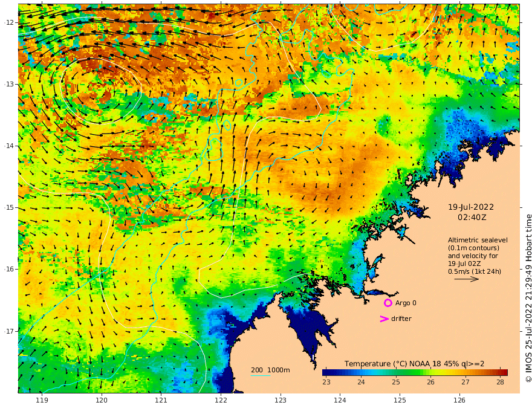Click the '19-Jul 02Z' caption line
The width and height of the screenshot is (532, 411).
pyautogui.click(x=464, y=264)
